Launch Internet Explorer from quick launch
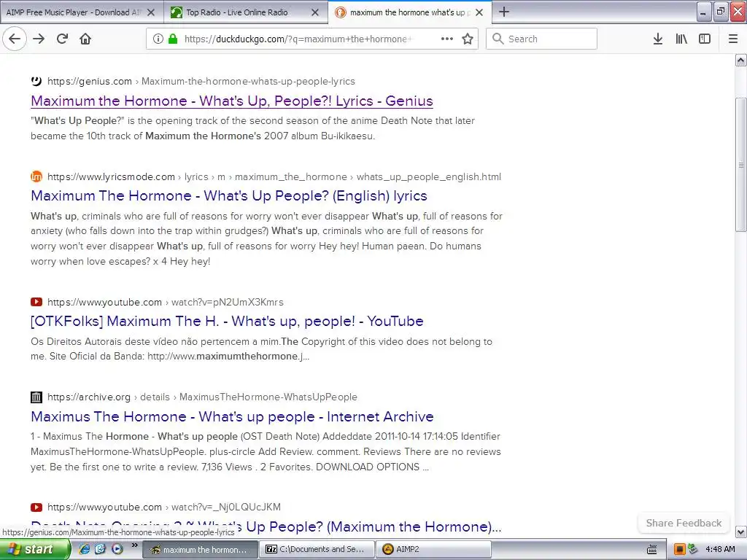The height and width of the screenshot is (560, 747). tap(85, 549)
